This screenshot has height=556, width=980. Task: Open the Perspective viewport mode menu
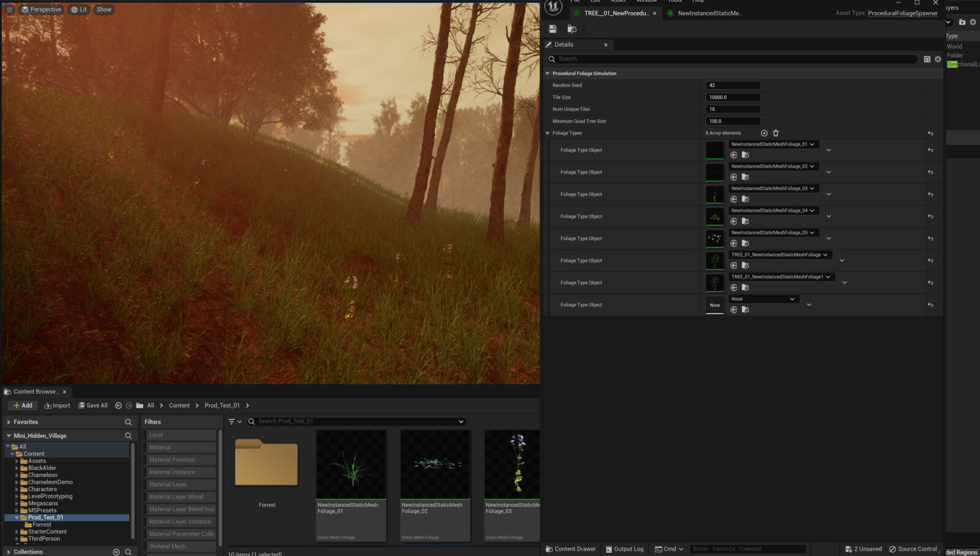(41, 9)
